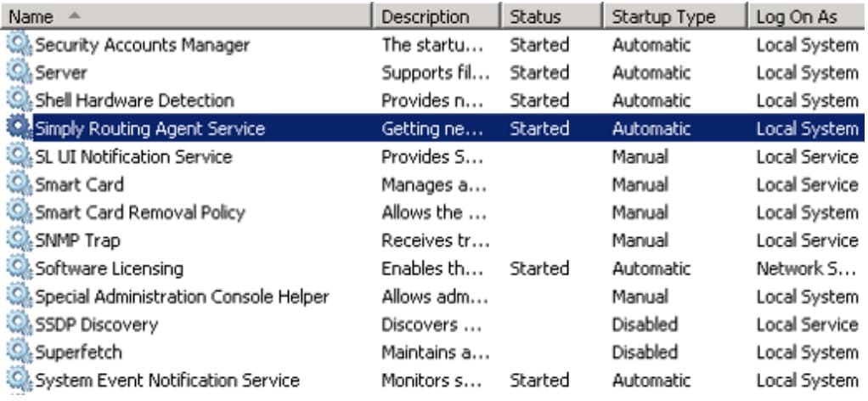Select Special Administration Console Helper service
The height and width of the screenshot is (401, 868).
pyautogui.click(x=182, y=297)
